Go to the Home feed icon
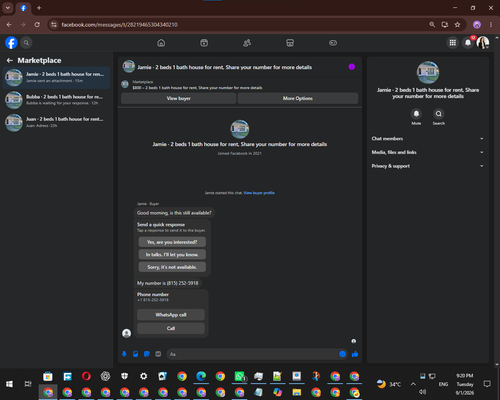The width and height of the screenshot is (500, 400). [x=161, y=43]
